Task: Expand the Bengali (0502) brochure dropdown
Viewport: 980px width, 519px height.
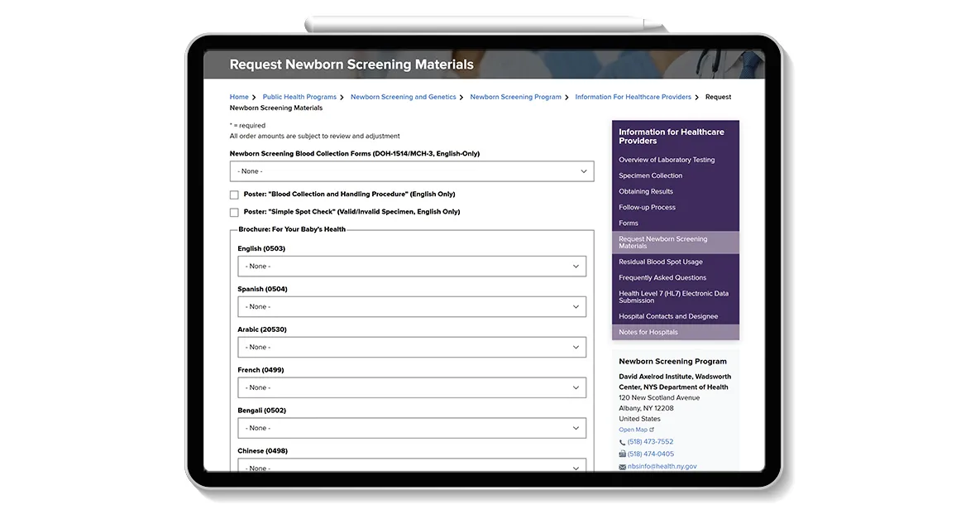Action: click(x=411, y=429)
